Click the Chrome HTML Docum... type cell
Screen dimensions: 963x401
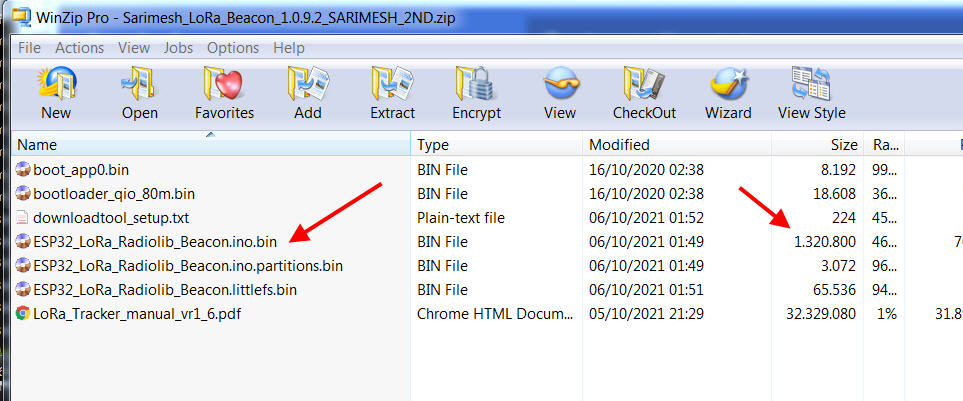pos(496,314)
